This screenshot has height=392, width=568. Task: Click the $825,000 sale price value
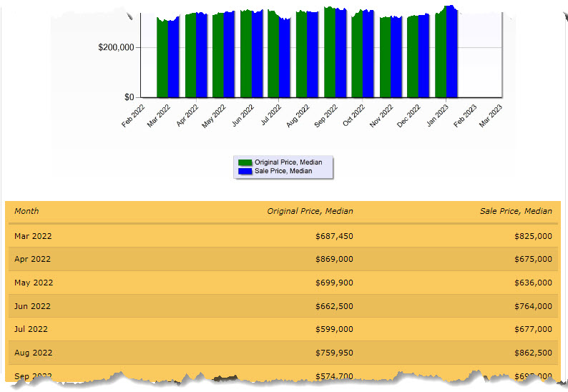[x=533, y=236]
